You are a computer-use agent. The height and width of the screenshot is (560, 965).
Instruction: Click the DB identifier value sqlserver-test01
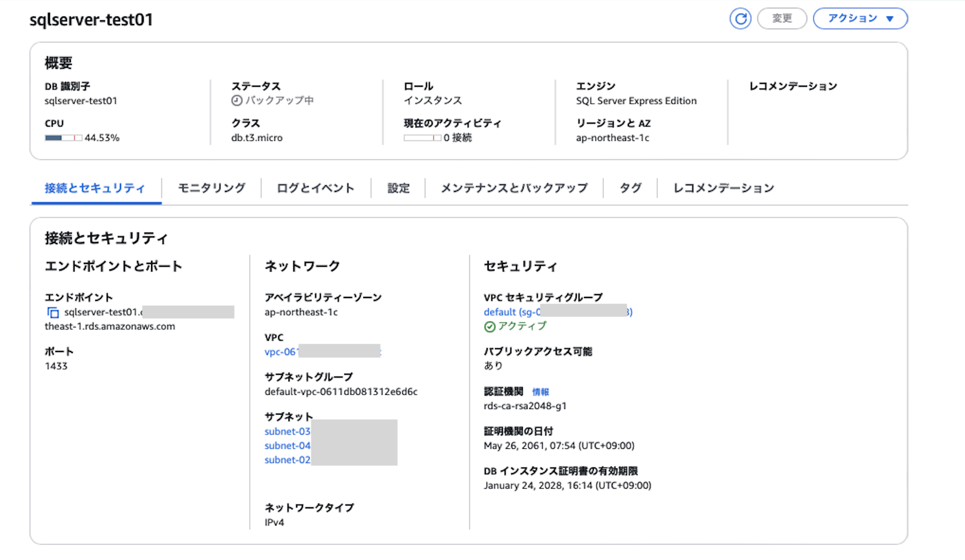click(81, 101)
